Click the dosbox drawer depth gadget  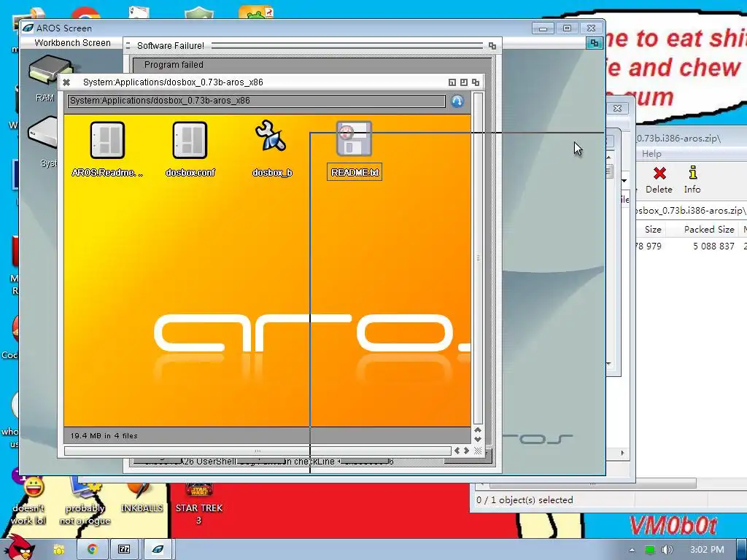[476, 82]
